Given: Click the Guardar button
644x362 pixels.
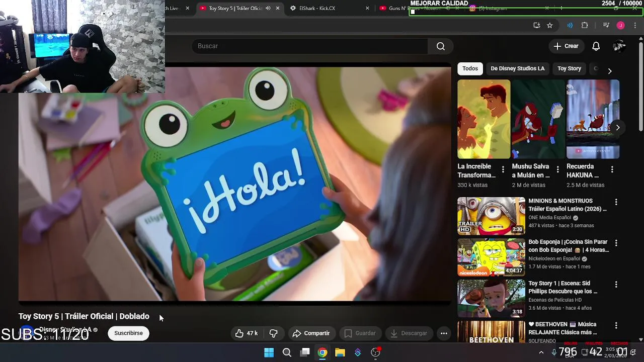Looking at the screenshot, I should coord(360,333).
